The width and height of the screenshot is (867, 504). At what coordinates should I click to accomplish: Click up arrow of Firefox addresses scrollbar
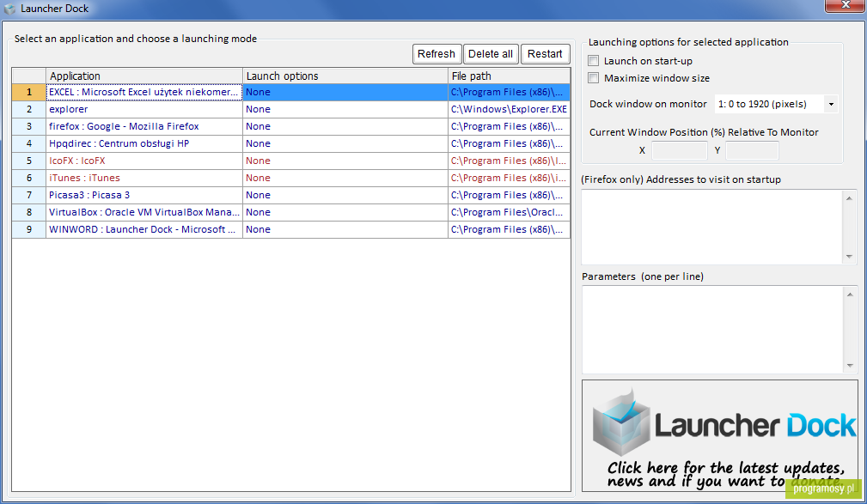(849, 198)
